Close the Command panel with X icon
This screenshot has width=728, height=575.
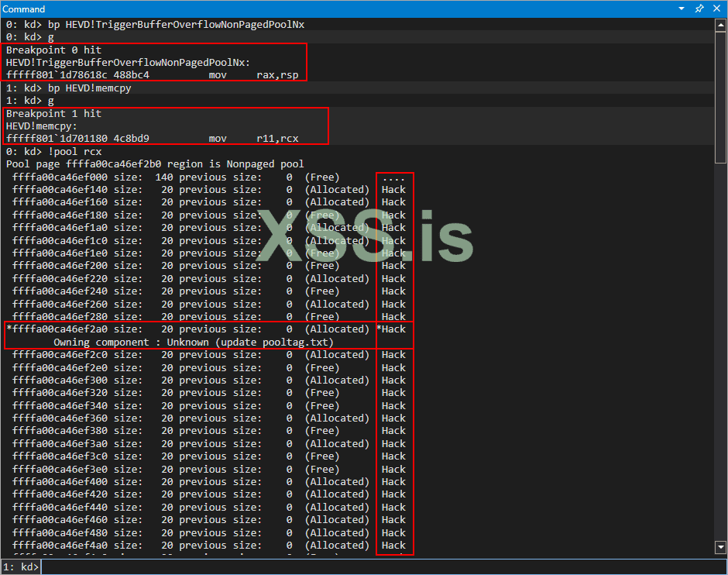[x=716, y=9]
